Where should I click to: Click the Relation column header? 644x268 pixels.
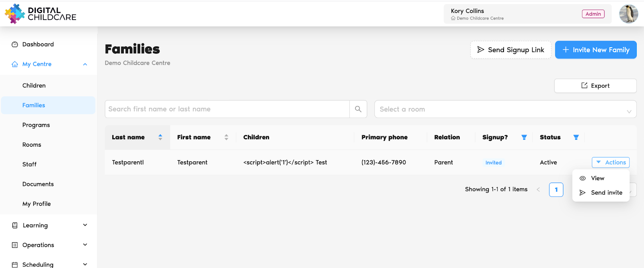point(447,137)
